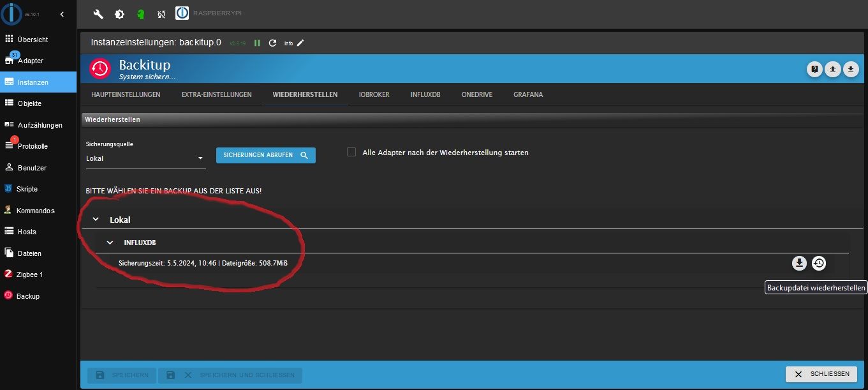Open Backitup help question-mark icon
Viewport: 868px width, 390px height.
click(814, 69)
